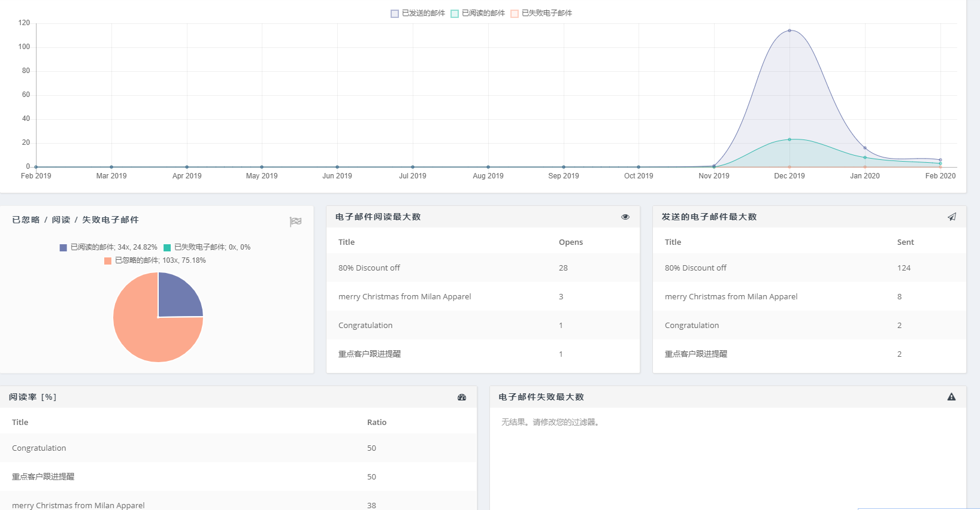
Task: Toggle pie legend item 已阅读的邮件 34x
Action: pyautogui.click(x=108, y=247)
